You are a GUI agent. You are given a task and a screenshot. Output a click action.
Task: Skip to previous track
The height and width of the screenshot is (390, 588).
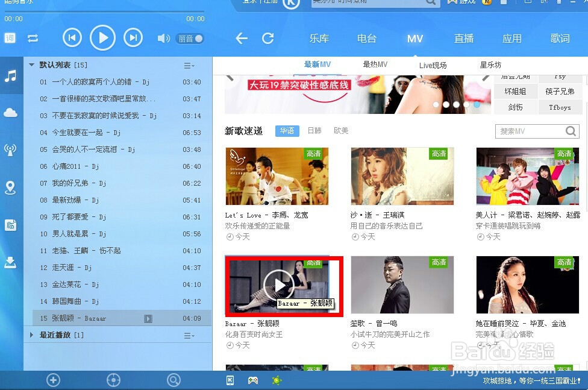click(x=72, y=38)
